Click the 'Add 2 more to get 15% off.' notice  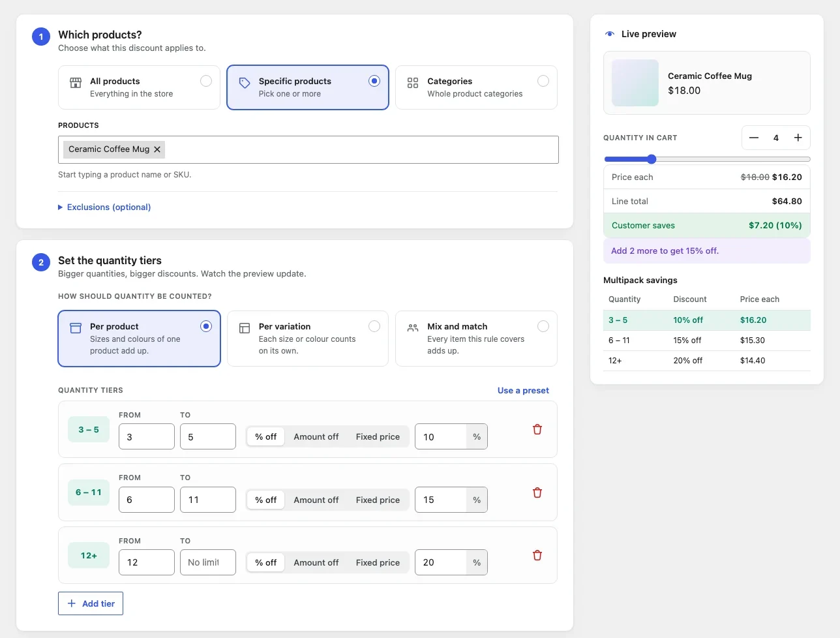[707, 251]
